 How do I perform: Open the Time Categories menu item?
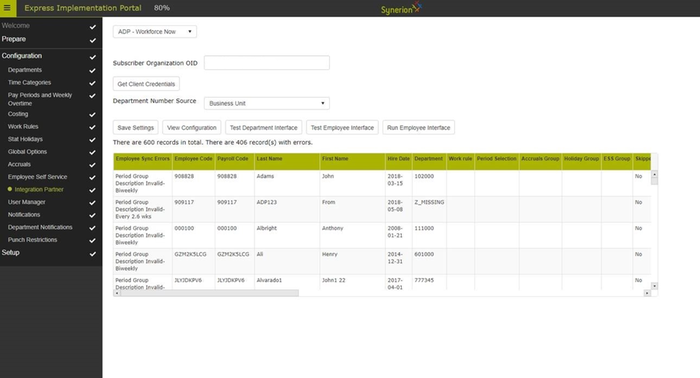click(29, 83)
